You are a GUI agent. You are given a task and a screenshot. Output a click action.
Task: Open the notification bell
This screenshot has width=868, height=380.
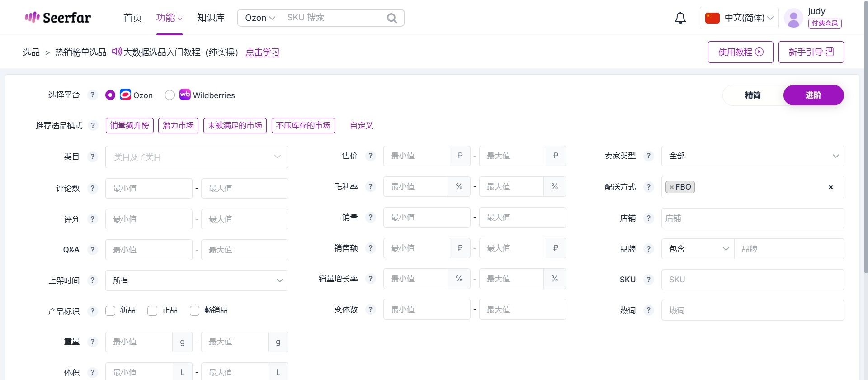(x=680, y=18)
